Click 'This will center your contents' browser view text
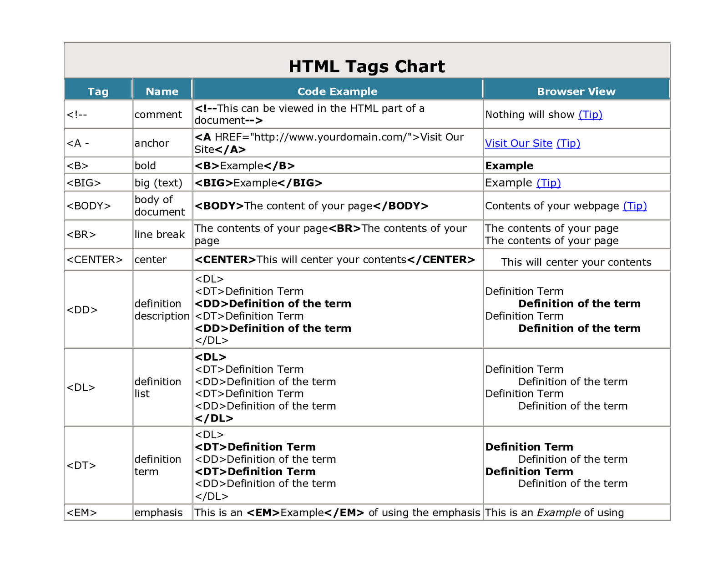 (x=576, y=262)
